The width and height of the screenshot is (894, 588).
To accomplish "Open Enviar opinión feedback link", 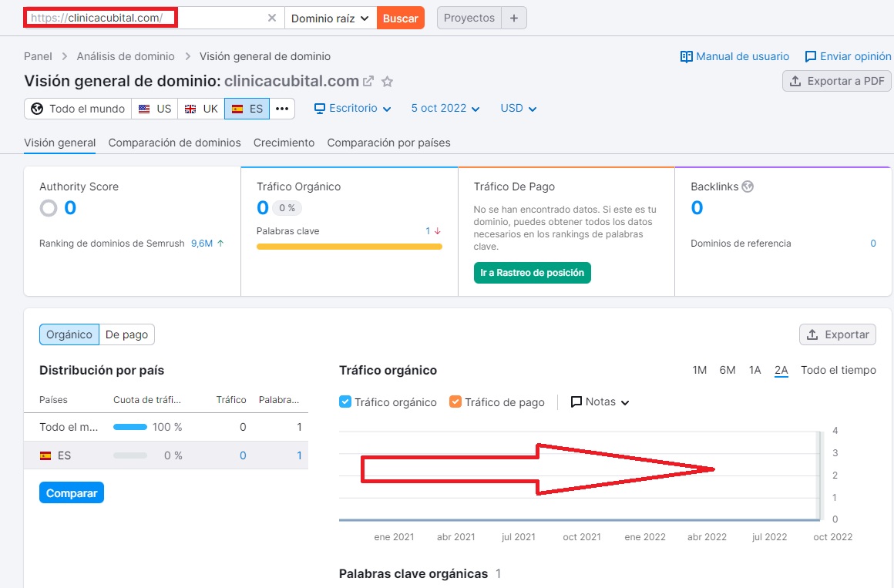I will (x=848, y=56).
